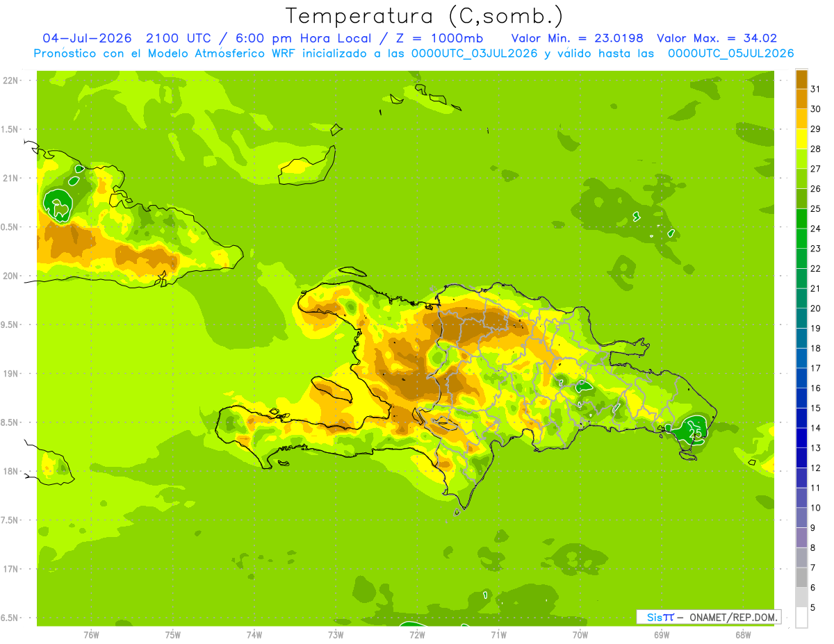This screenshot has height=644, width=834.
Task: Select the colorbar swatch between 20 and 21
Action: click(x=801, y=298)
